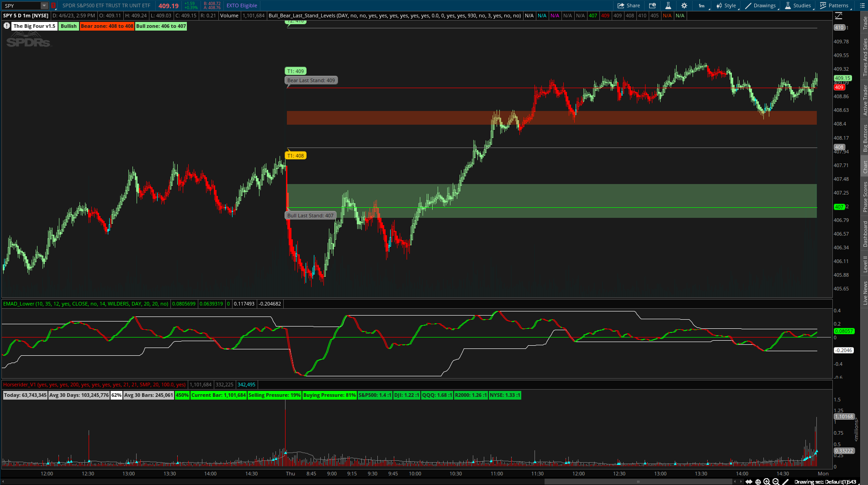Open the Patterns menu
The width and height of the screenshot is (868, 485).
(x=834, y=5)
